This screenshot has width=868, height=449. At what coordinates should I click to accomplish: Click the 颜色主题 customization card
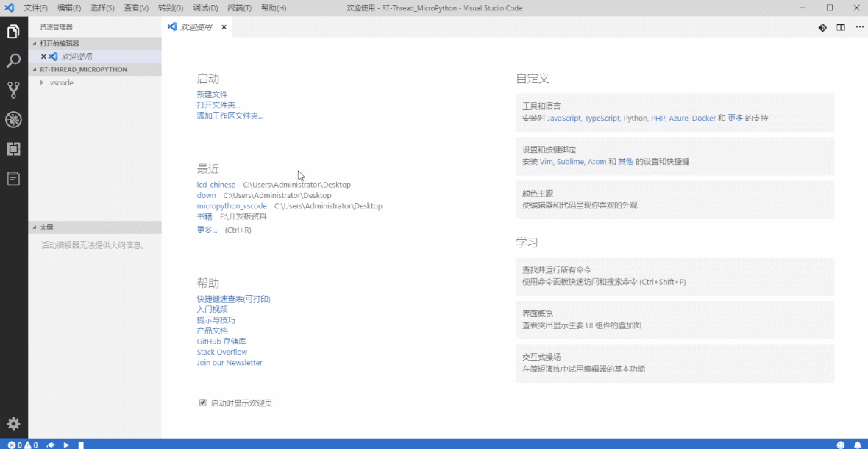pyautogui.click(x=675, y=199)
